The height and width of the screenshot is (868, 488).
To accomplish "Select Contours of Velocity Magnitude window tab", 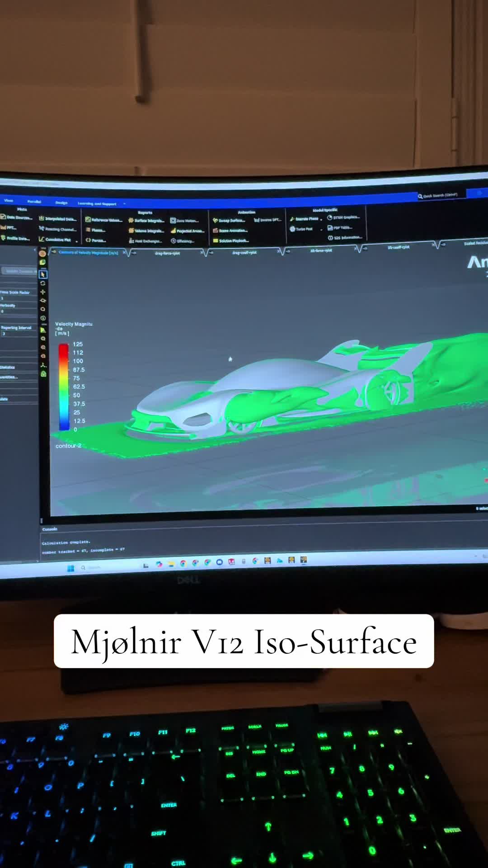I will pyautogui.click(x=89, y=252).
